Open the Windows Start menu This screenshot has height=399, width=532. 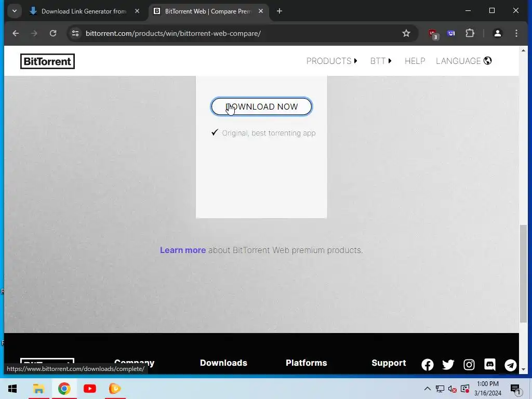coord(12,389)
